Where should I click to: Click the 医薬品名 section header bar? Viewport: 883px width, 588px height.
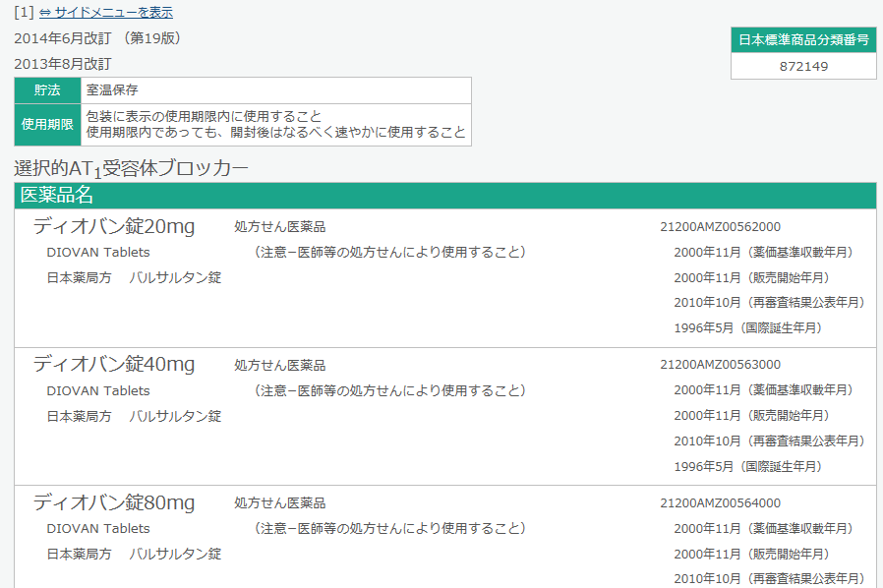(x=445, y=195)
